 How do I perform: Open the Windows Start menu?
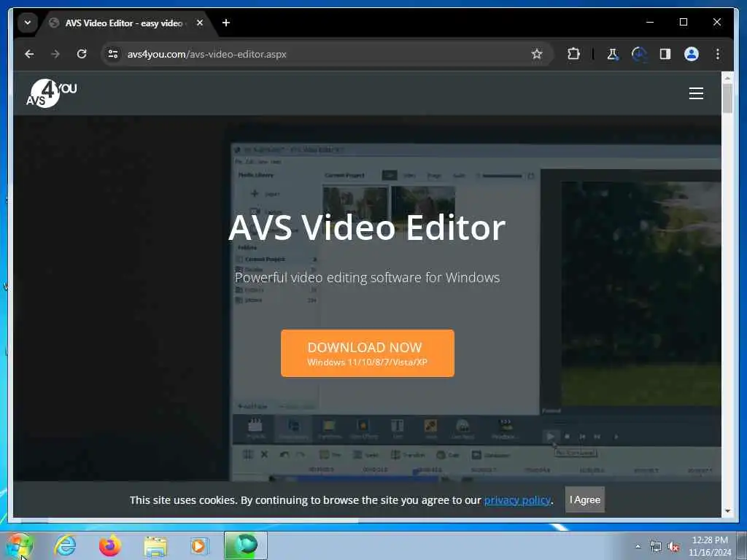pyautogui.click(x=19, y=545)
